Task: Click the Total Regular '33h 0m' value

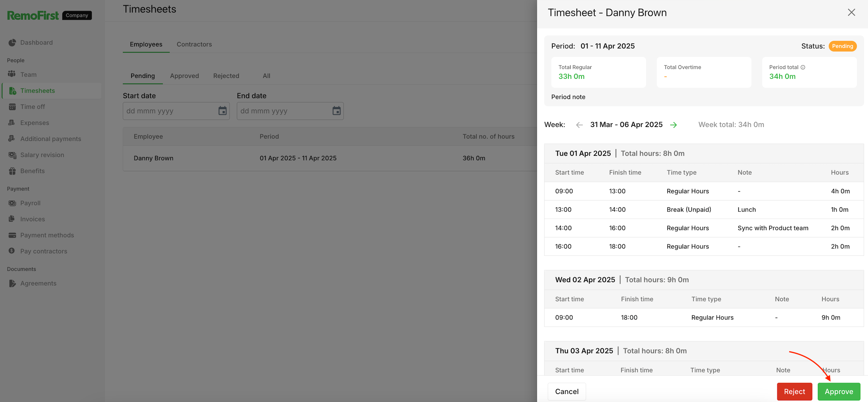Action: 571,77
